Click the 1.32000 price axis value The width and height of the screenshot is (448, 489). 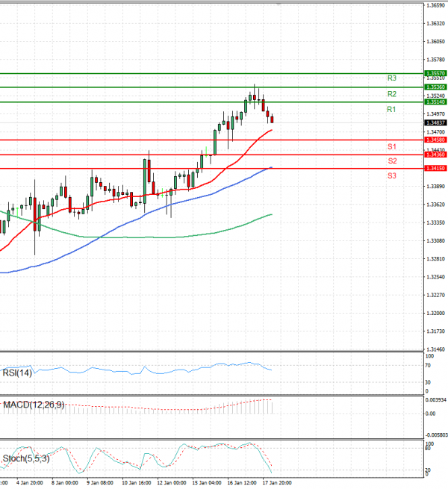tap(436, 313)
